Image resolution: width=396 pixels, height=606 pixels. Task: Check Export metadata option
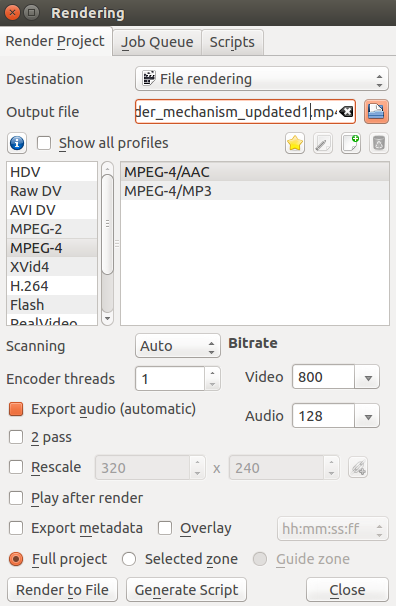click(x=16, y=528)
